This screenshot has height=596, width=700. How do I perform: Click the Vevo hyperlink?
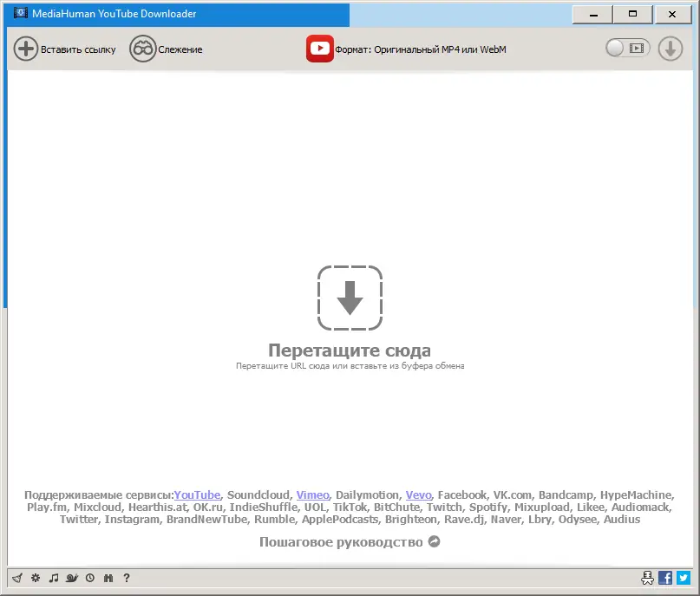pos(418,494)
